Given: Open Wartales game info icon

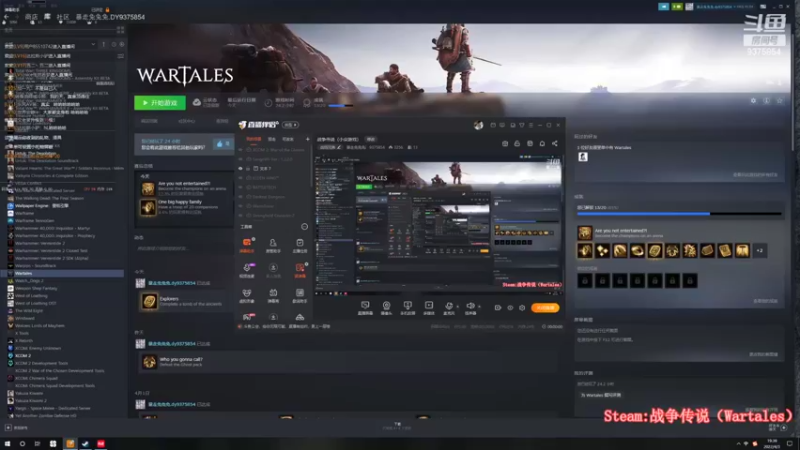Looking at the screenshot, I should click(x=766, y=101).
